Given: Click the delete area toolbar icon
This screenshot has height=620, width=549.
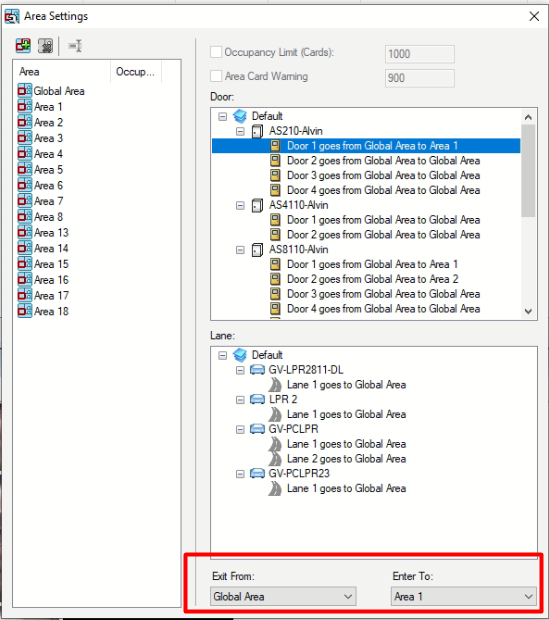Looking at the screenshot, I should point(45,45).
